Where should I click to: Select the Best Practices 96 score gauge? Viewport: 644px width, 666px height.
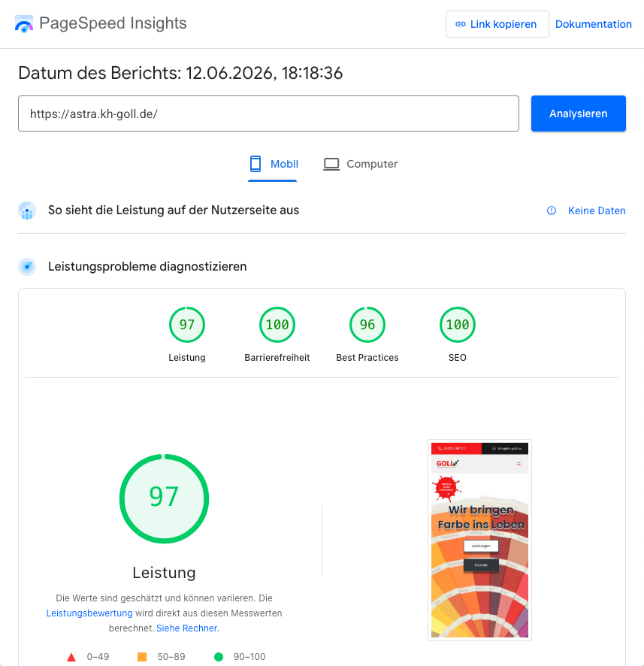(367, 325)
